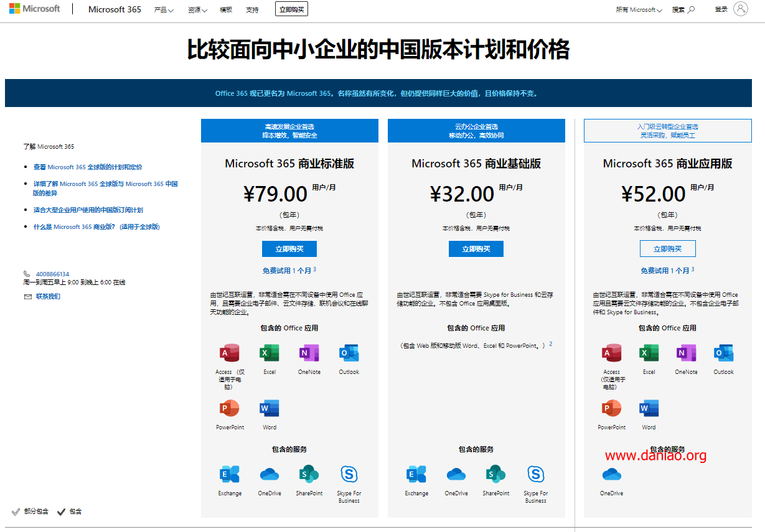Viewport: 765px width, 532px height.
Task: Click the OneDrive icon in 商业基础版 plan
Action: [456, 474]
